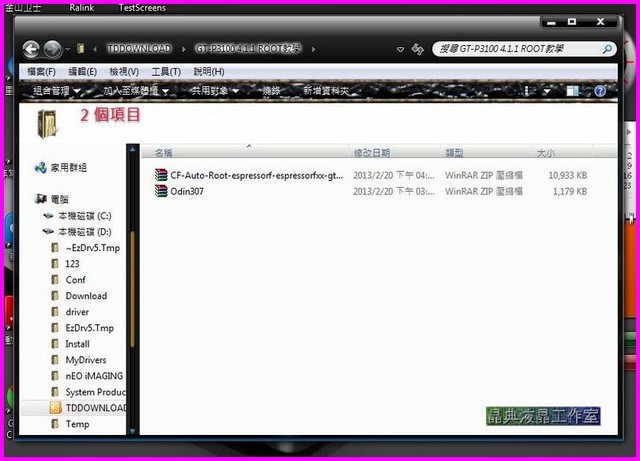Expand the Organize (組合管理) dropdown

(56, 91)
